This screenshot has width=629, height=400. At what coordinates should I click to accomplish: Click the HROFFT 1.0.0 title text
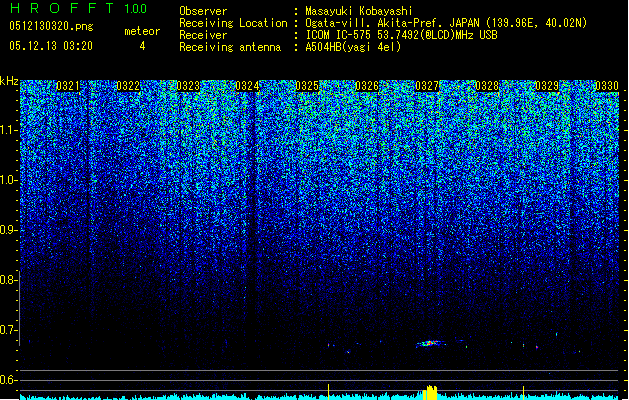(78, 8)
